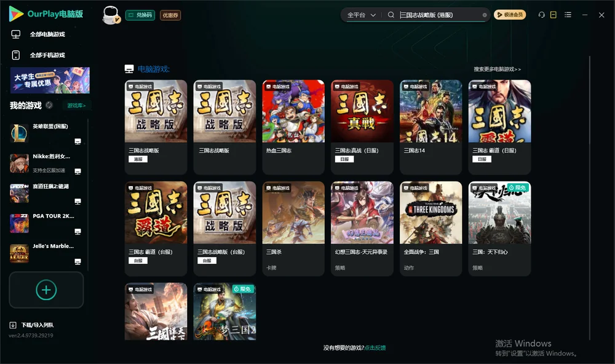The image size is (615, 364).
Task: Click the PGA TOUR 2K game icon
Action: [19, 223]
